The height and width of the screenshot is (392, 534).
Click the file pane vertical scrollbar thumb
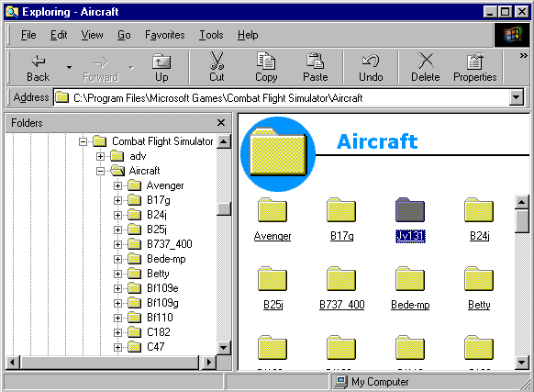coord(522,221)
